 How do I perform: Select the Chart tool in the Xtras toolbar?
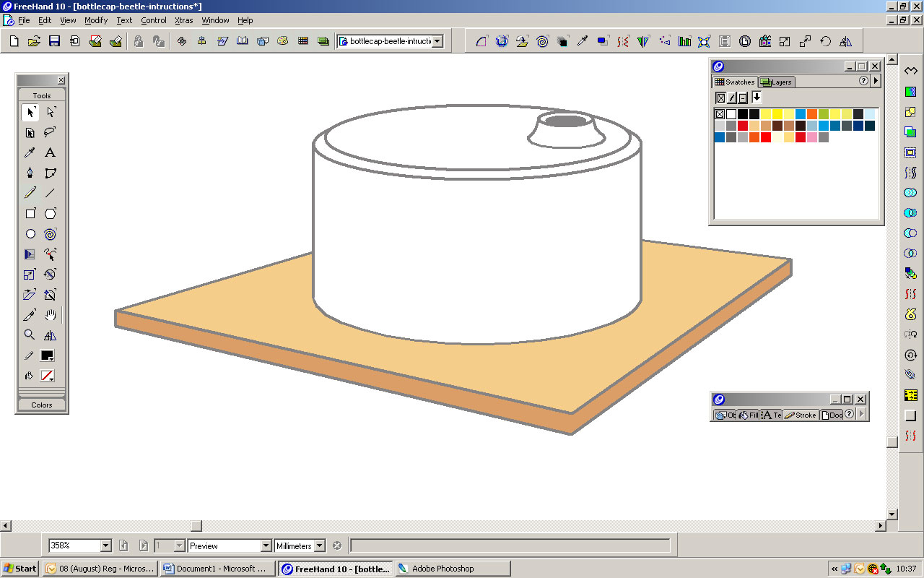[x=684, y=41]
